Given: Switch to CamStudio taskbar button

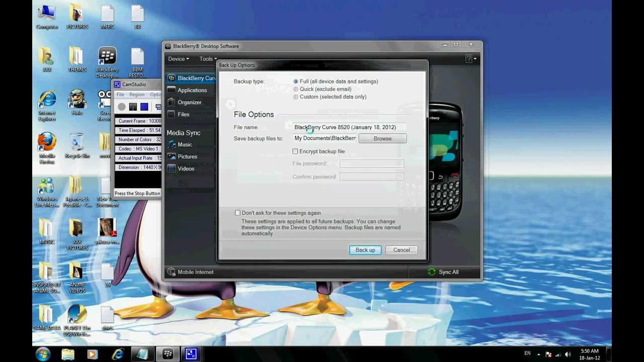Looking at the screenshot, I should point(191,354).
